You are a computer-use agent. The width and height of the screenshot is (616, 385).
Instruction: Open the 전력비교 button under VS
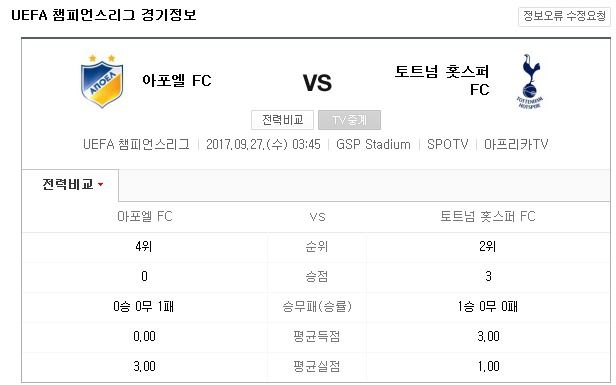point(282,120)
